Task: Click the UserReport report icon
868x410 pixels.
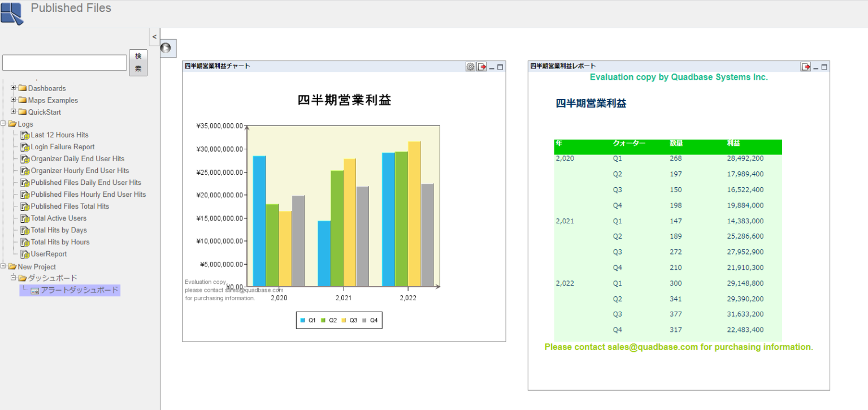Action: [25, 254]
